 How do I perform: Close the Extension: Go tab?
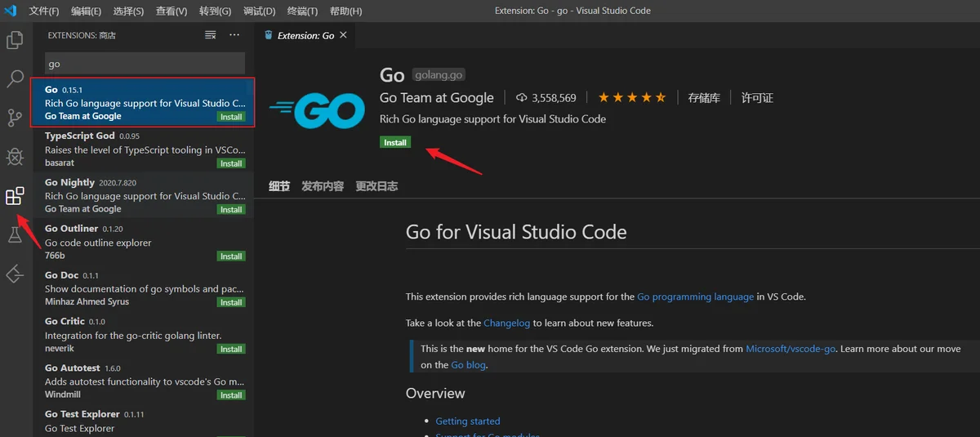(343, 35)
